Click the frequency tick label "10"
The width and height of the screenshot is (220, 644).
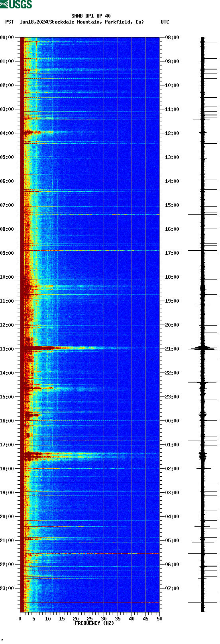48,619
